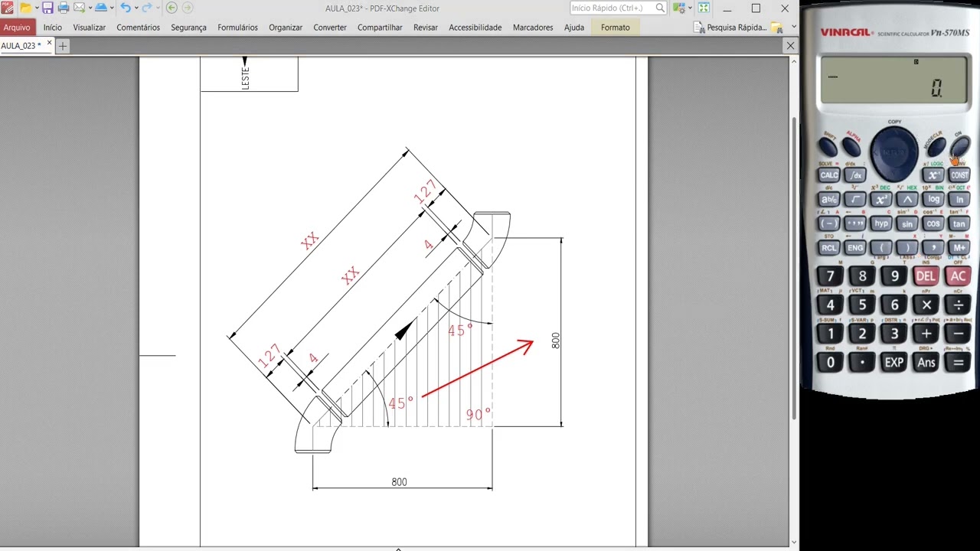This screenshot has height=551, width=980.
Task: Click the calculator cos key
Action: point(933,224)
